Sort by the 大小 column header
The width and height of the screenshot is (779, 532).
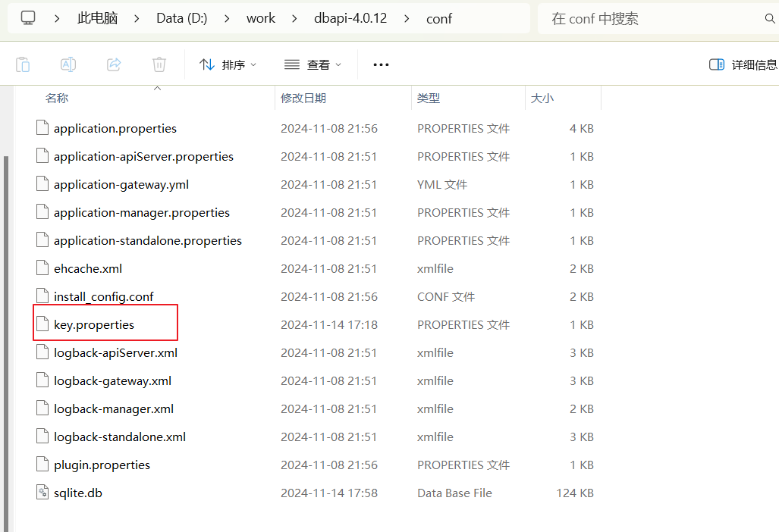click(542, 99)
